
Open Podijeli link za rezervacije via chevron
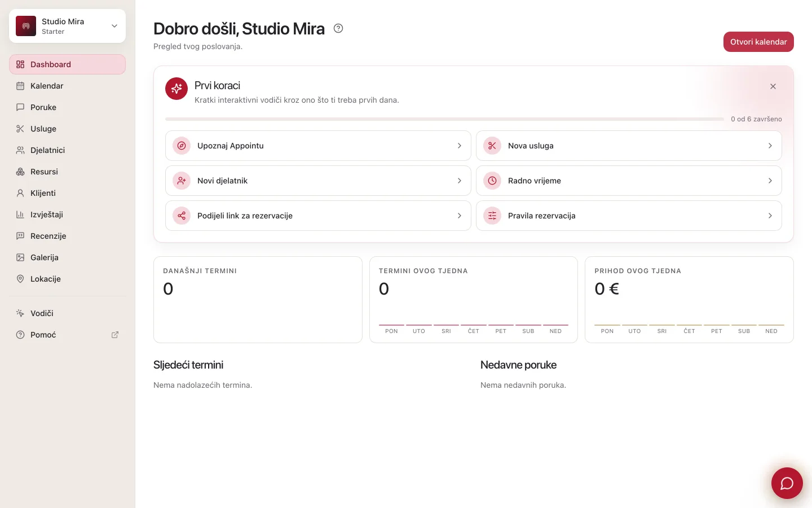click(x=460, y=216)
